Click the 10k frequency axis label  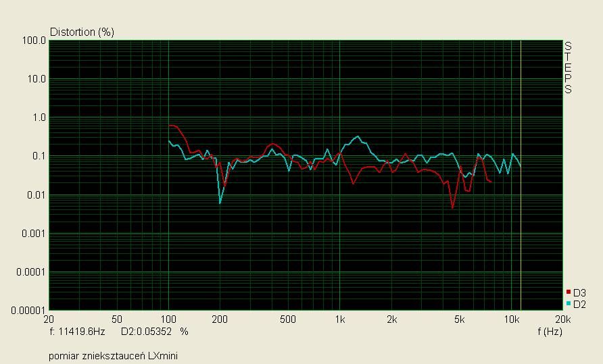[512, 319]
